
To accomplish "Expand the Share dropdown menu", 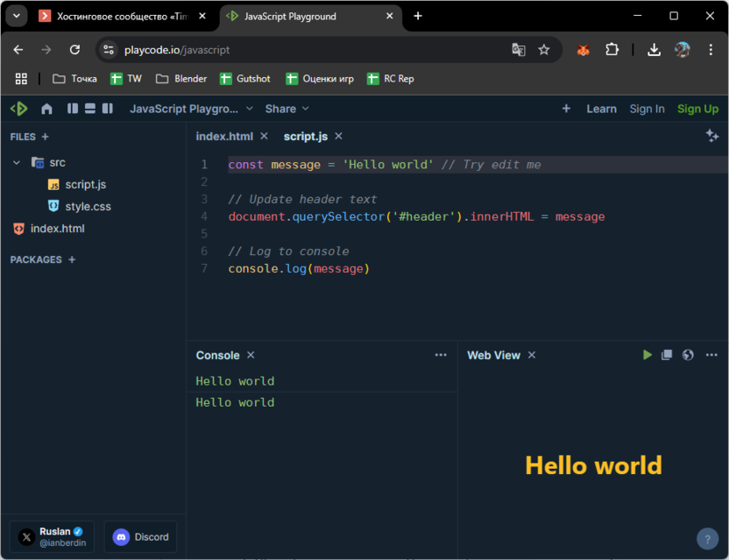I will [x=287, y=109].
